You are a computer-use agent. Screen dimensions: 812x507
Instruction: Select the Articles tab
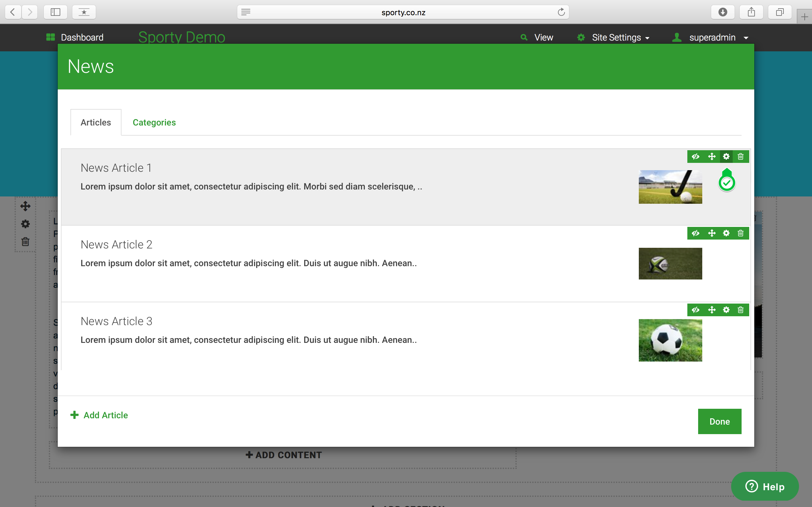[95, 122]
